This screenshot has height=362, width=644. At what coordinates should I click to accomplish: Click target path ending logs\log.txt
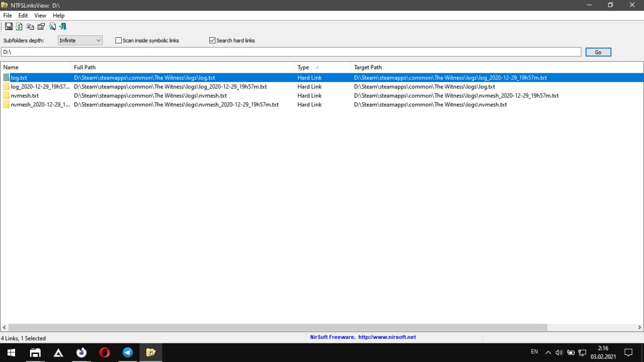click(425, 87)
